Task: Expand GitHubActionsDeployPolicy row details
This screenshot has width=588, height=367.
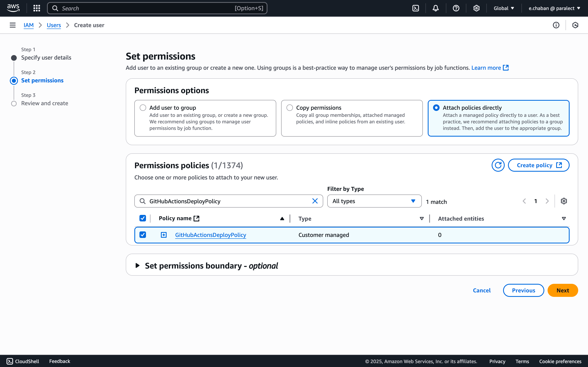Action: point(164,235)
